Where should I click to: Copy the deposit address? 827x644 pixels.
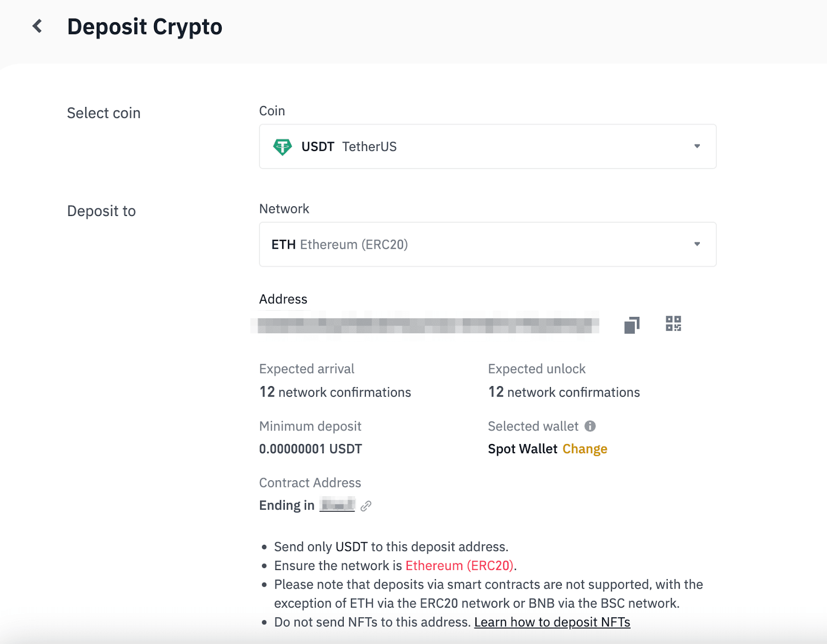(631, 324)
